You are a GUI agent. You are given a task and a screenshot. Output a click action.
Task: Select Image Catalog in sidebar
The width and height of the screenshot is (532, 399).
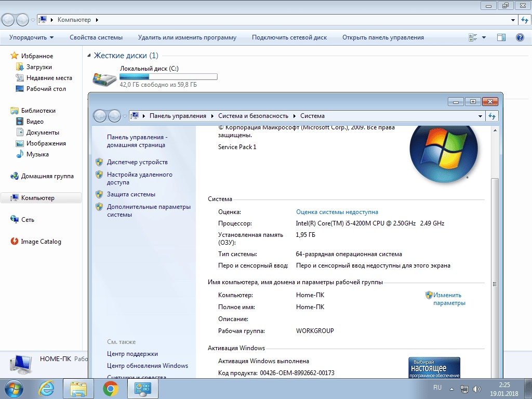tap(41, 242)
